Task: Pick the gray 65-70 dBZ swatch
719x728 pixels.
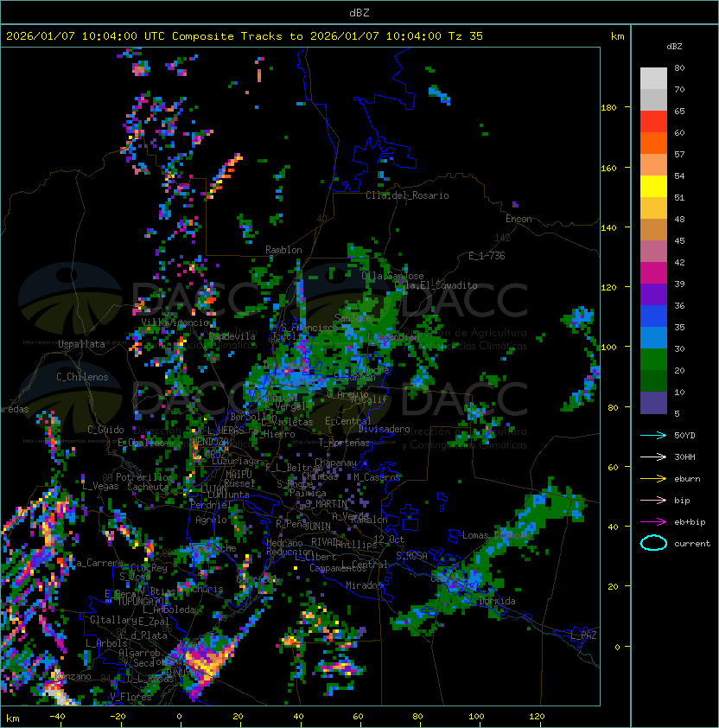Action: pos(653,99)
